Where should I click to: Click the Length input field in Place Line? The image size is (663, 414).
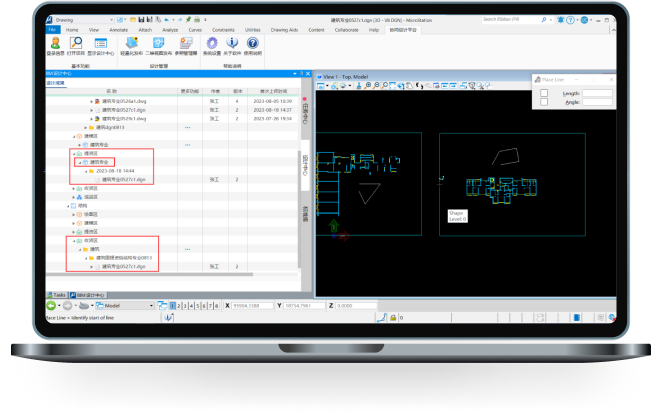click(x=597, y=93)
